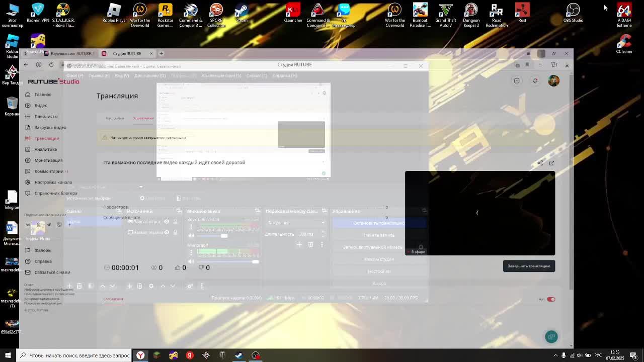Image resolution: width=644 pixels, height=362 pixels.
Task: Click Выход button in OBS
Action: (379, 284)
